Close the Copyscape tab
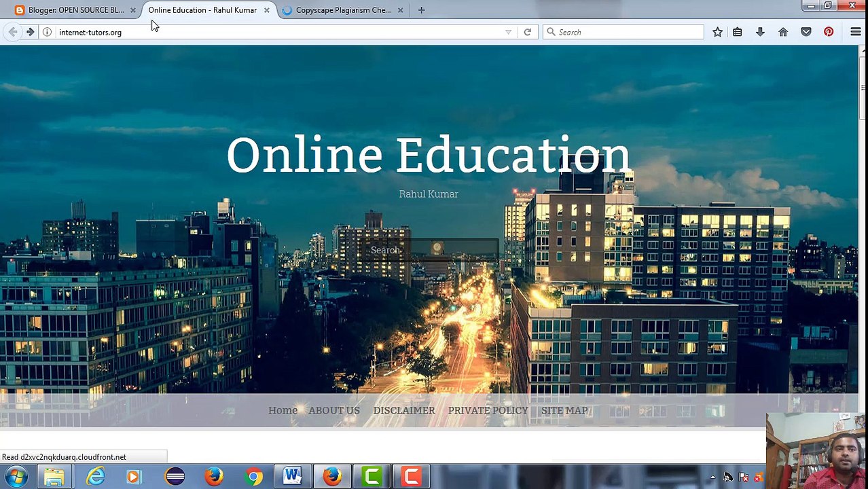Image resolution: width=868 pixels, height=489 pixels. click(x=400, y=10)
